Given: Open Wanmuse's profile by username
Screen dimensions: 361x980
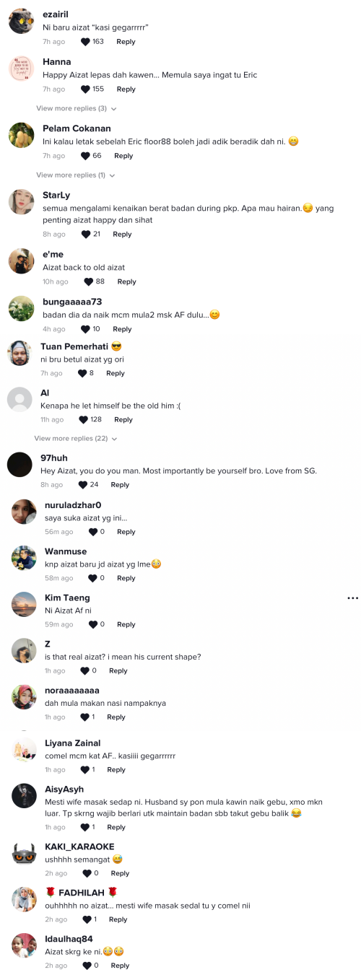Looking at the screenshot, I should point(66,551).
